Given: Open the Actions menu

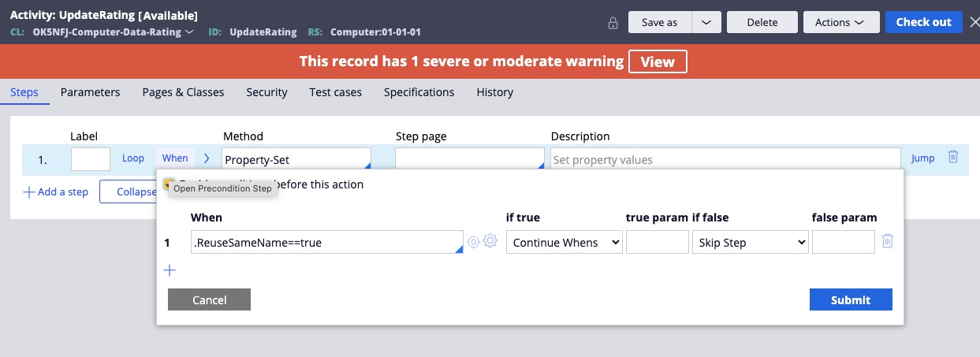Looking at the screenshot, I should pos(840,22).
